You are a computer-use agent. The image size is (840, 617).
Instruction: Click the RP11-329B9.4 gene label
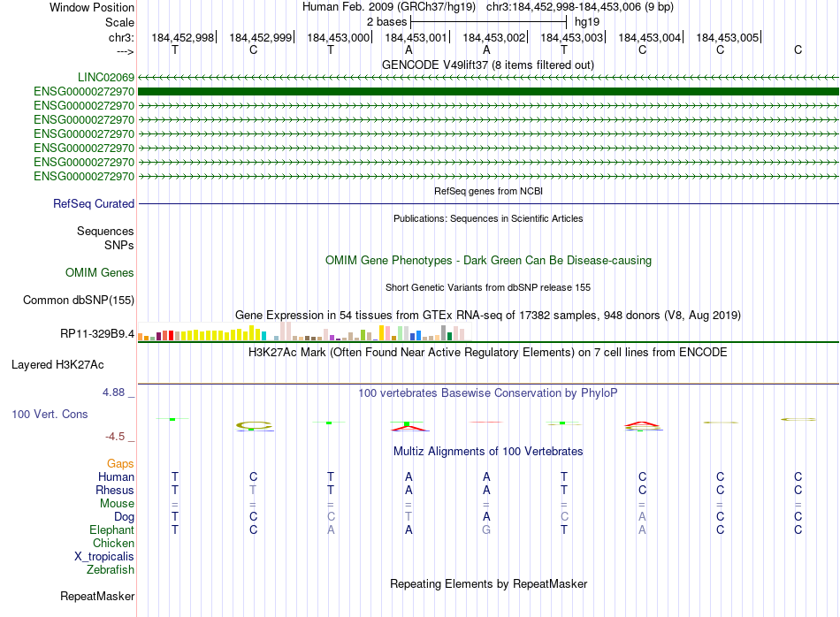coord(97,333)
